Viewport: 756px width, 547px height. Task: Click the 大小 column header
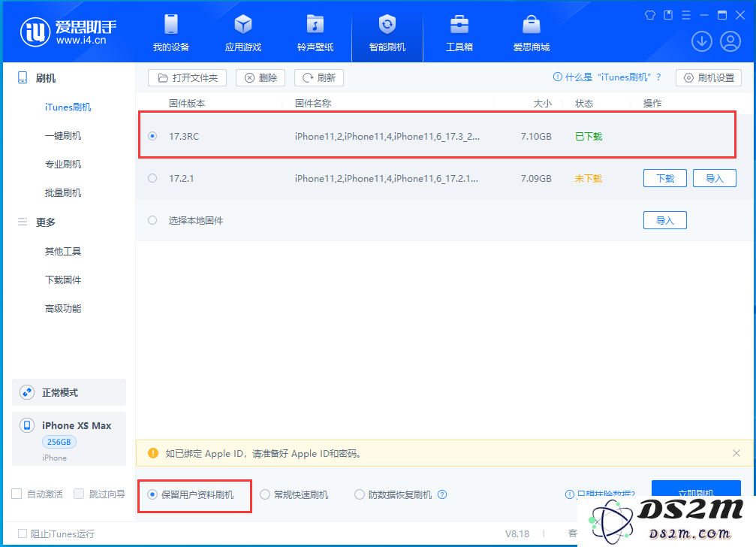pyautogui.click(x=542, y=103)
